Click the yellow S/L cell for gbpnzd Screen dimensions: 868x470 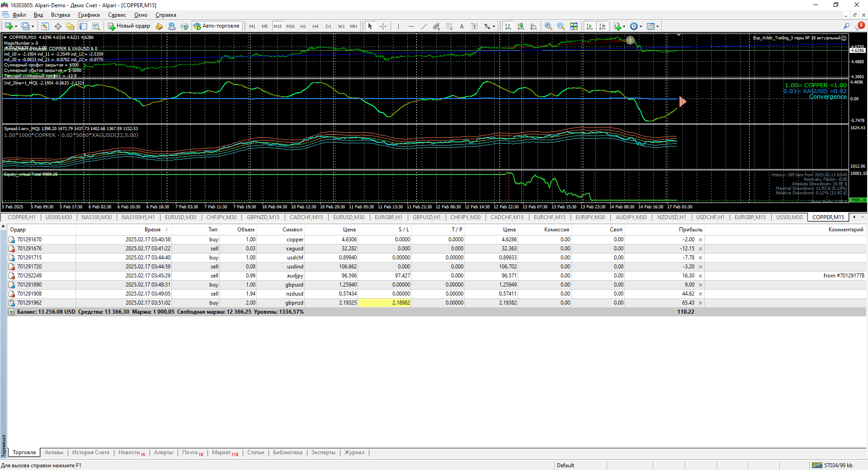pos(384,303)
